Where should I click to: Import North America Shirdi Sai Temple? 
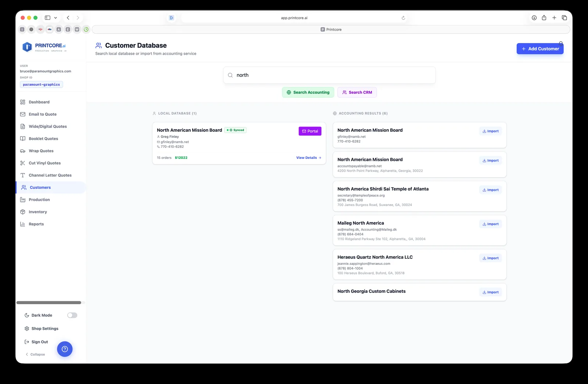tap(491, 190)
